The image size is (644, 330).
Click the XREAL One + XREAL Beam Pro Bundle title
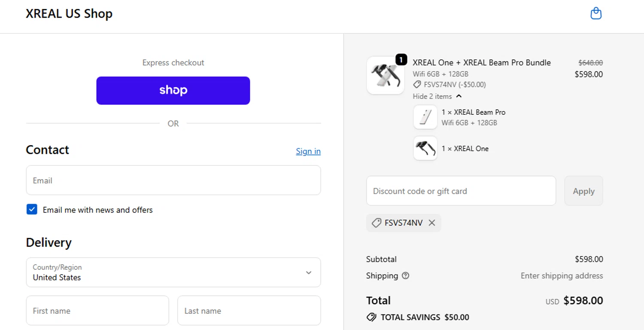482,63
